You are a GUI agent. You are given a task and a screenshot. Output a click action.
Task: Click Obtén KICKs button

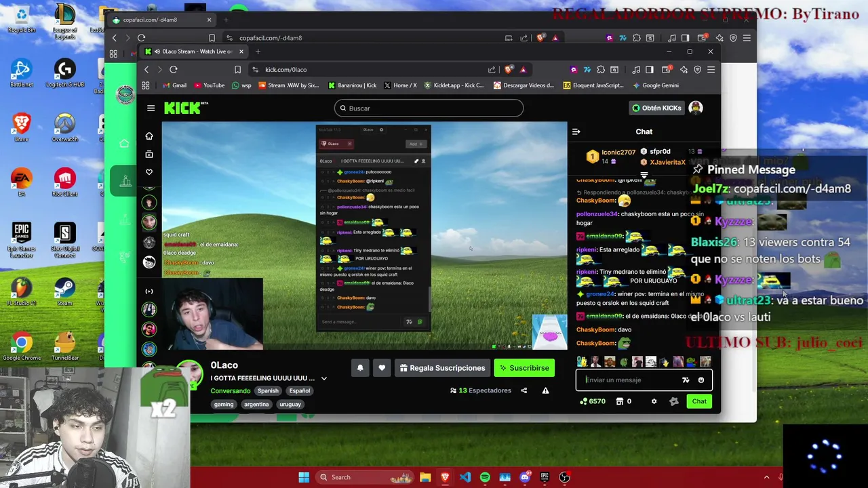[x=656, y=108]
